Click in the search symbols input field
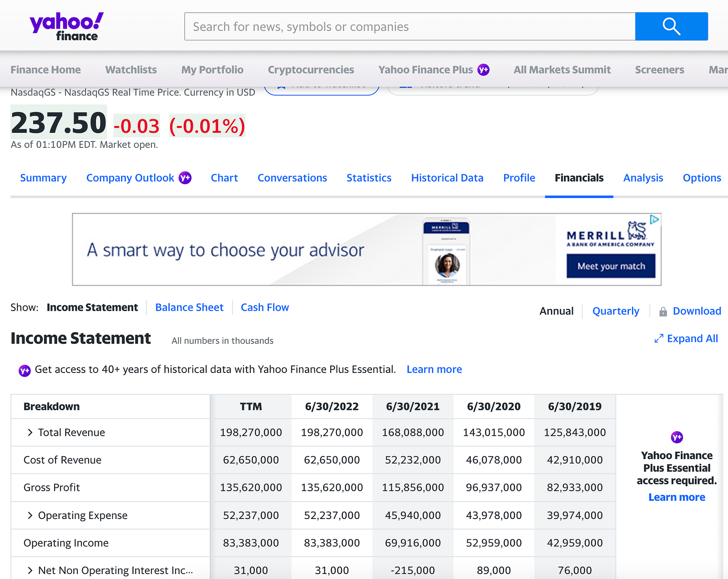This screenshot has height=579, width=728. point(409,26)
